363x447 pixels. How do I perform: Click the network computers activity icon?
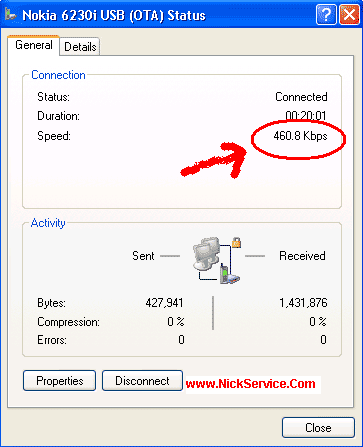(x=206, y=254)
